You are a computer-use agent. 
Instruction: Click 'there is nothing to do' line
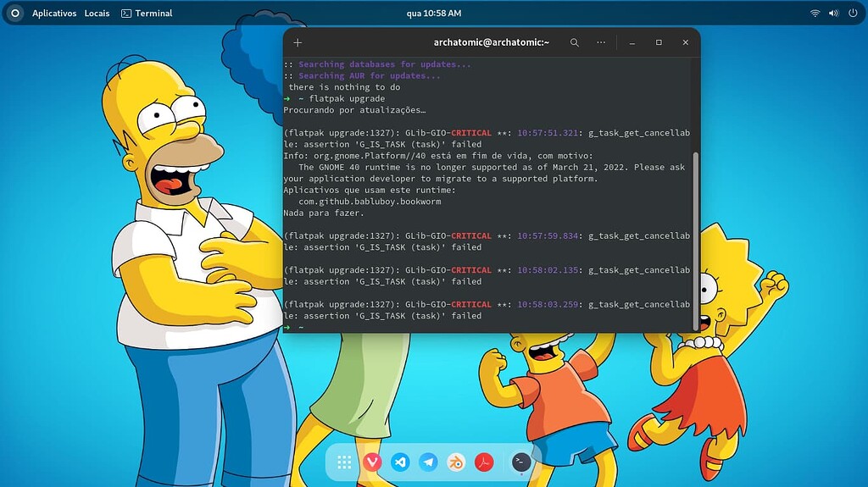coord(344,87)
